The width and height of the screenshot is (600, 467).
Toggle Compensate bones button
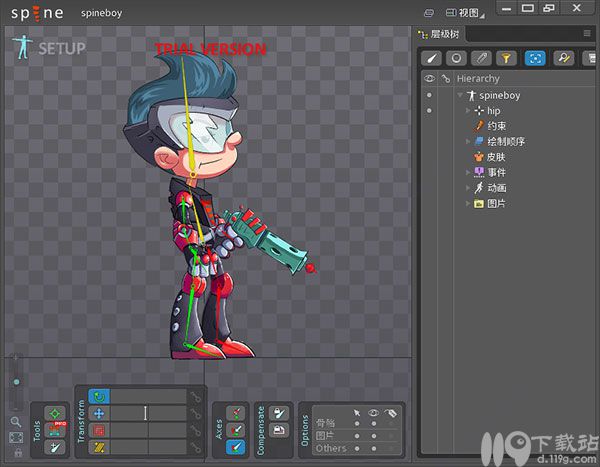click(x=279, y=413)
